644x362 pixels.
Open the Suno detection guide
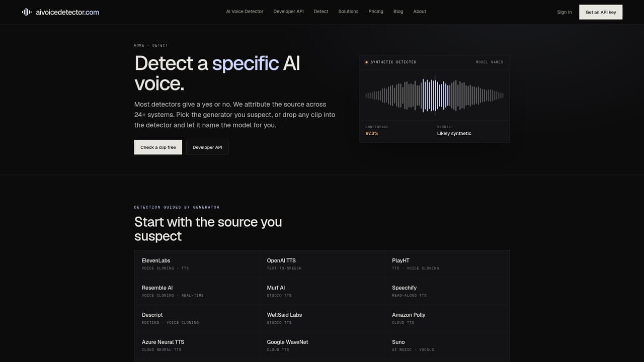[x=447, y=345]
